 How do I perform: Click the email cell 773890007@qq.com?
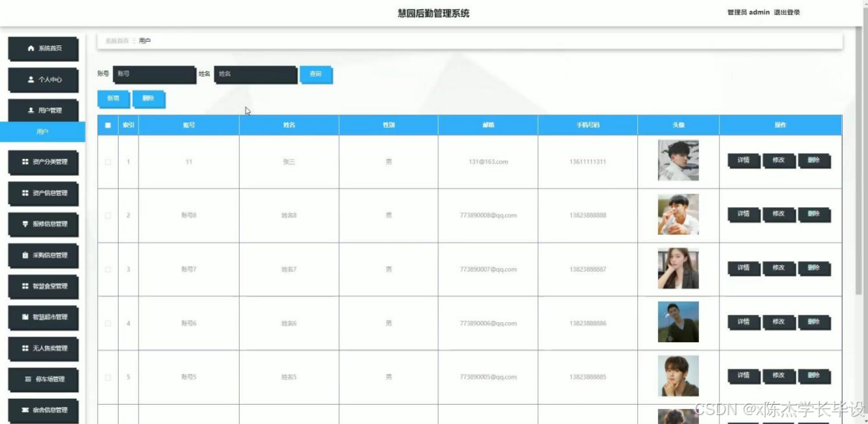(x=487, y=270)
